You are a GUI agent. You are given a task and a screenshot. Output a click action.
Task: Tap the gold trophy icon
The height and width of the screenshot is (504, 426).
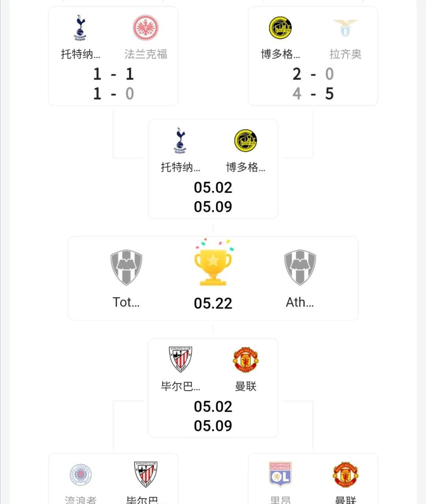tap(213, 262)
